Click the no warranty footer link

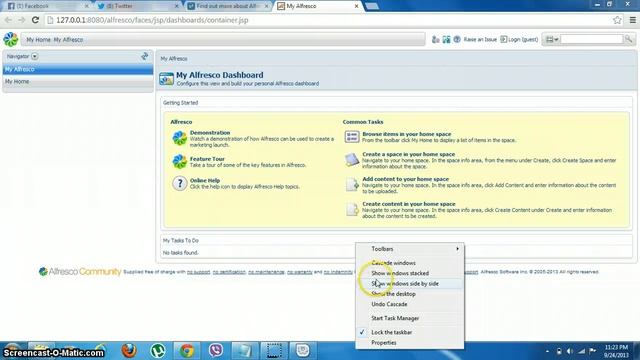(300, 272)
